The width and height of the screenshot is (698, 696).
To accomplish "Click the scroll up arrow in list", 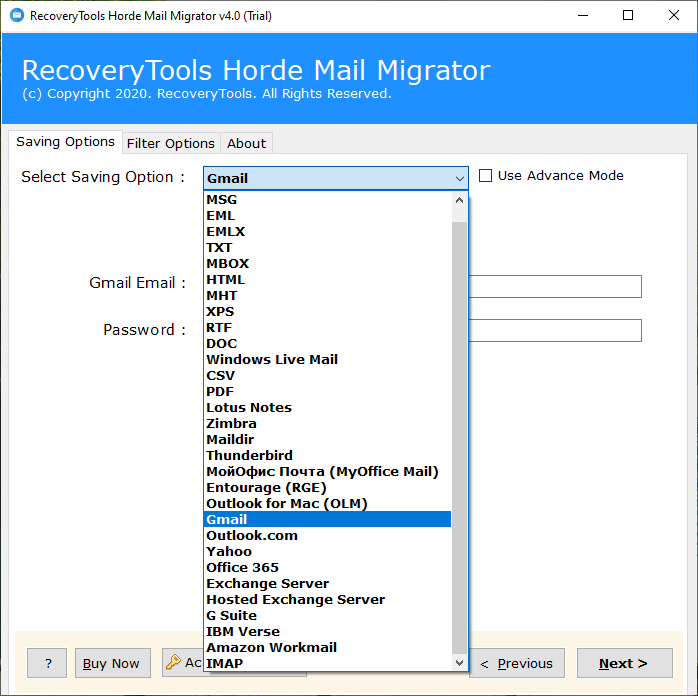I will point(459,201).
